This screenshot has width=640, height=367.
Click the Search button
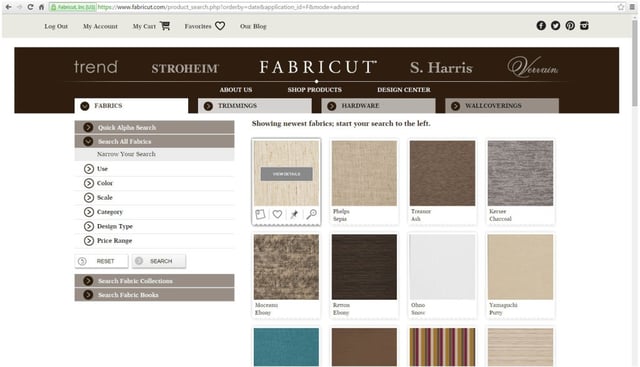[159, 261]
